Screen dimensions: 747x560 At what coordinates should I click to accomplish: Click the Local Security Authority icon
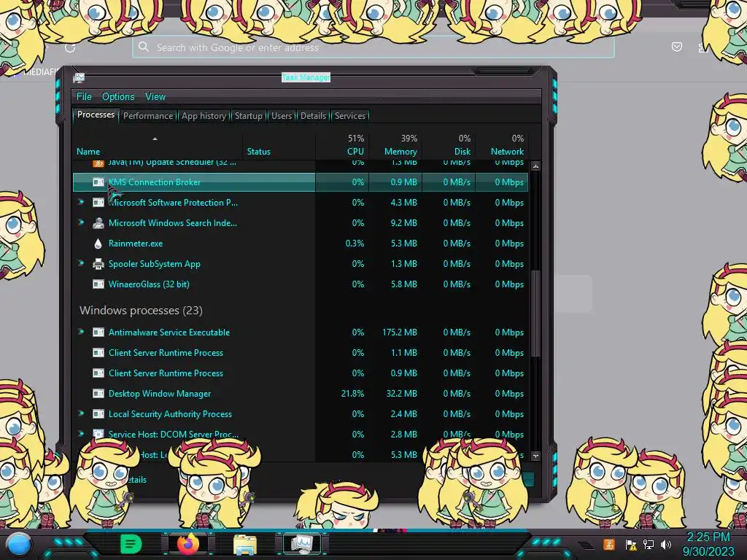(x=98, y=414)
